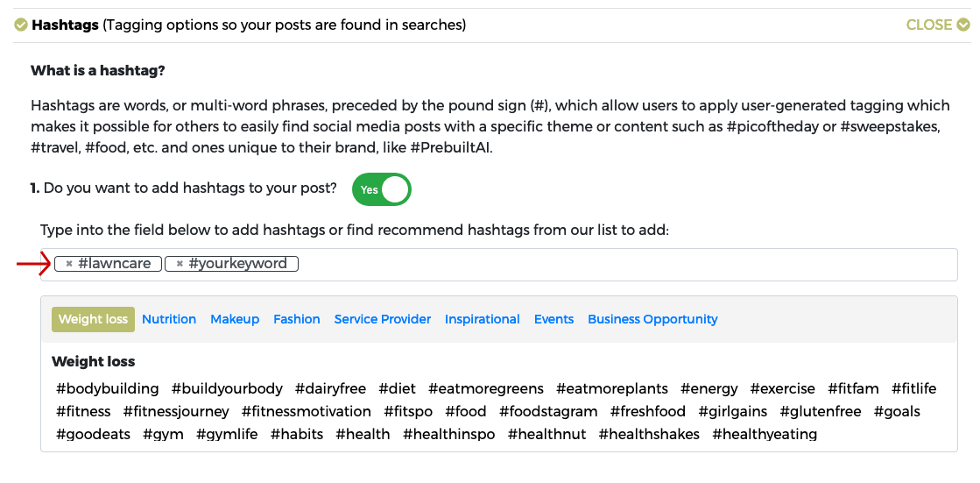
Task: Open the Makeup hashtag tab
Action: 235,319
